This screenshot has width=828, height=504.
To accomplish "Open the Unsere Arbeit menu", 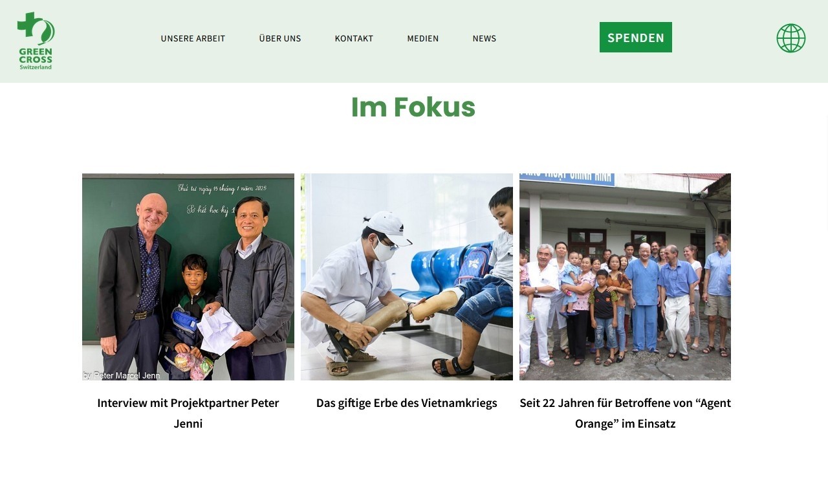I will click(193, 38).
